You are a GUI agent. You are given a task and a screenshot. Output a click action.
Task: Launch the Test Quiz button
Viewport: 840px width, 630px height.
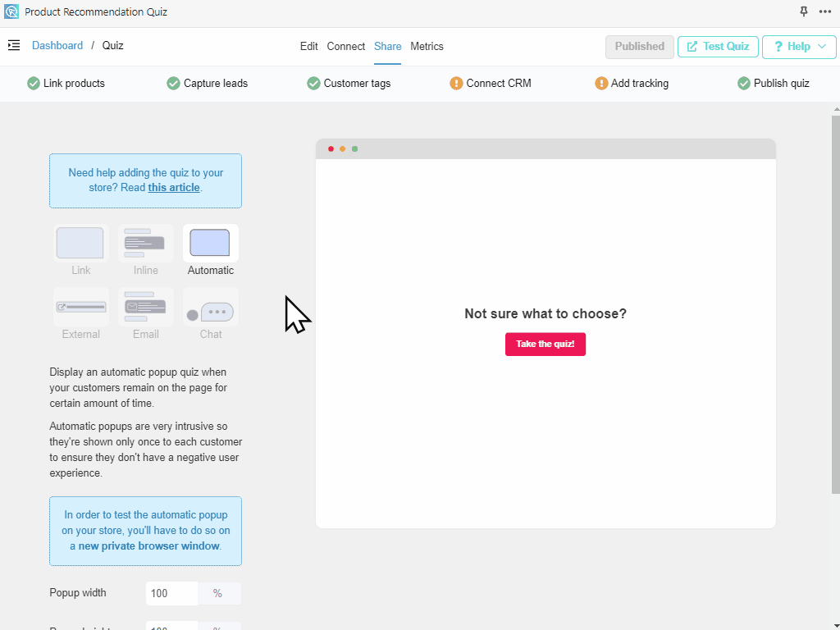tap(718, 47)
